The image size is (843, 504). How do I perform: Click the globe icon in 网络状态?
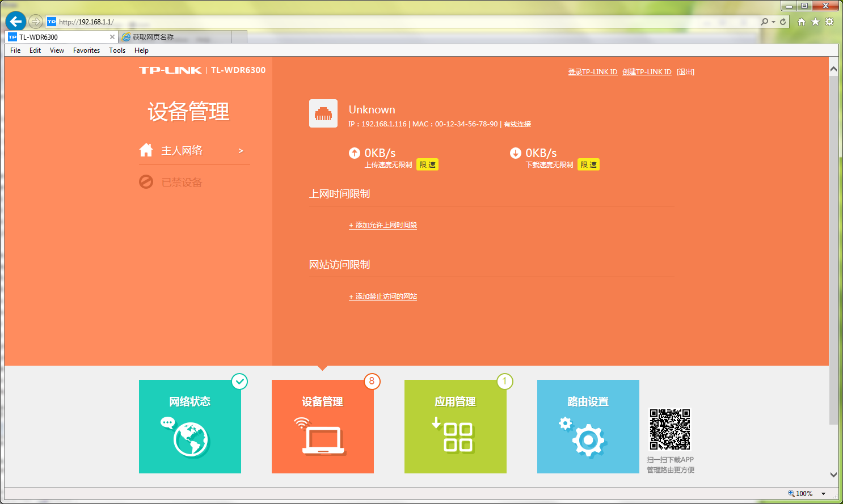pos(191,439)
